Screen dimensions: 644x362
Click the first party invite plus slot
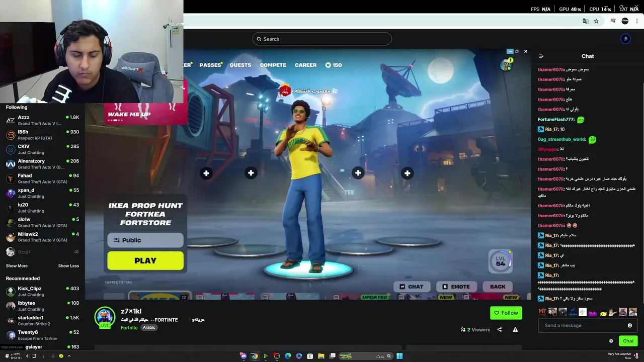click(206, 173)
